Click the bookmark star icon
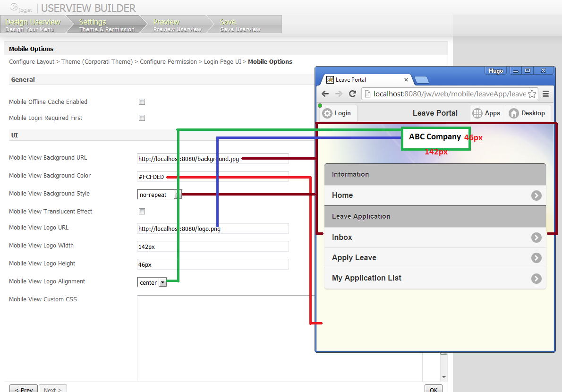 (532, 94)
